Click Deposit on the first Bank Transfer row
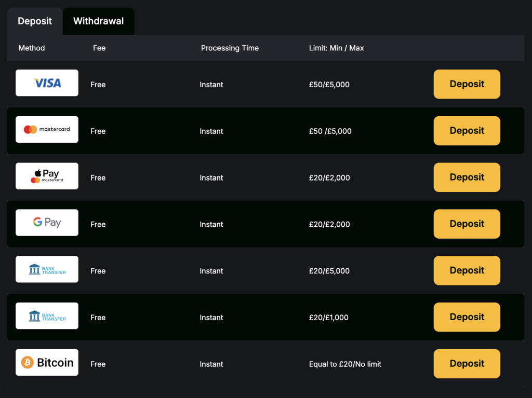The image size is (532, 398). 466,270
